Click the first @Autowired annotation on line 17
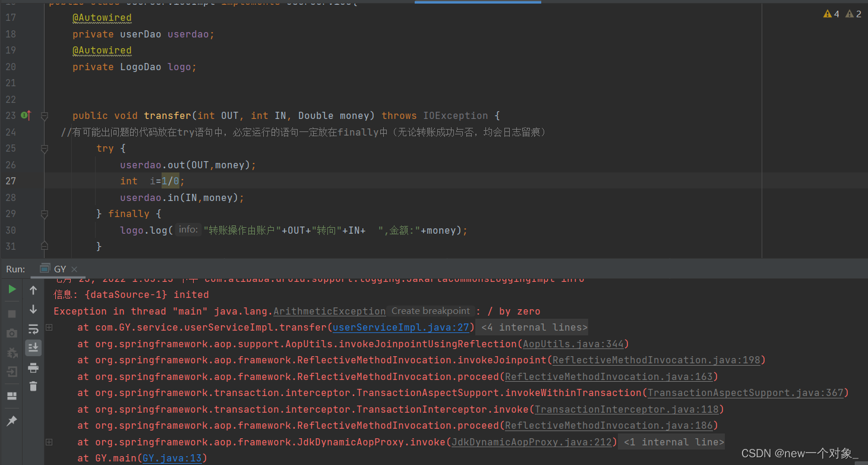868x465 pixels. 102,18
